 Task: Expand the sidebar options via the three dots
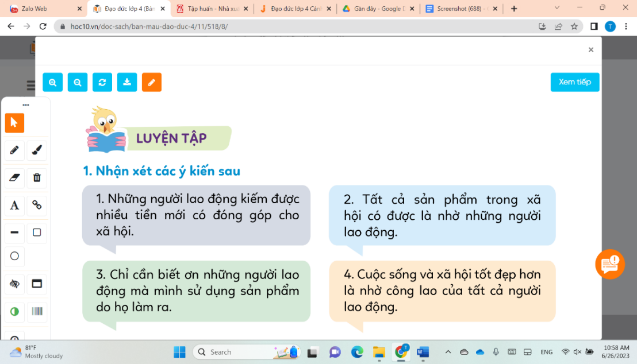coord(25,104)
